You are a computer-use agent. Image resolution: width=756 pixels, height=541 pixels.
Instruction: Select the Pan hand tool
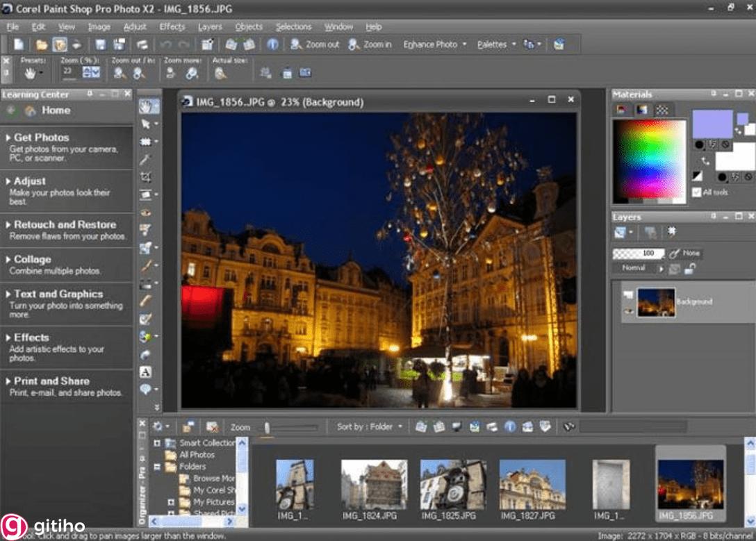click(x=147, y=106)
